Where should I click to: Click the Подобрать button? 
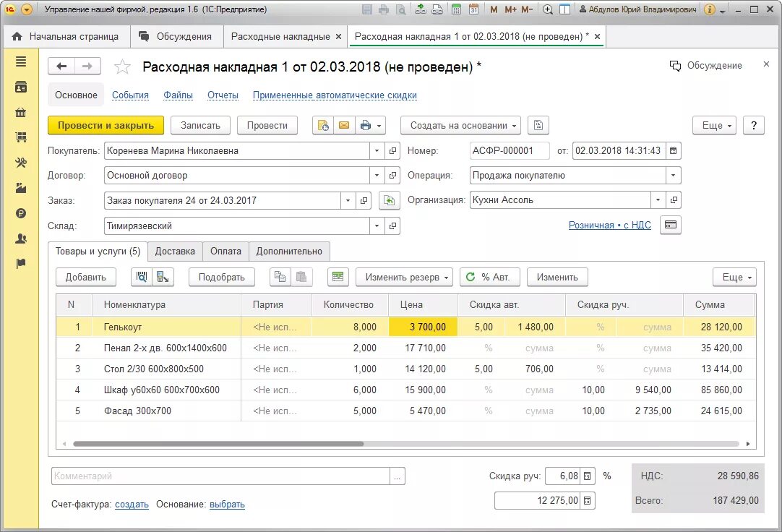222,278
